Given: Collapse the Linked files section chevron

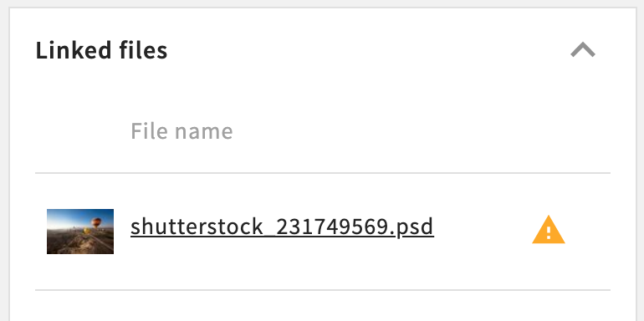Looking at the screenshot, I should click(x=583, y=50).
